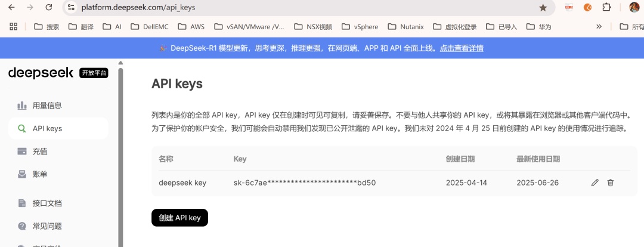Click the creation date 2025-04-14
This screenshot has height=247, width=644.
tap(466, 183)
